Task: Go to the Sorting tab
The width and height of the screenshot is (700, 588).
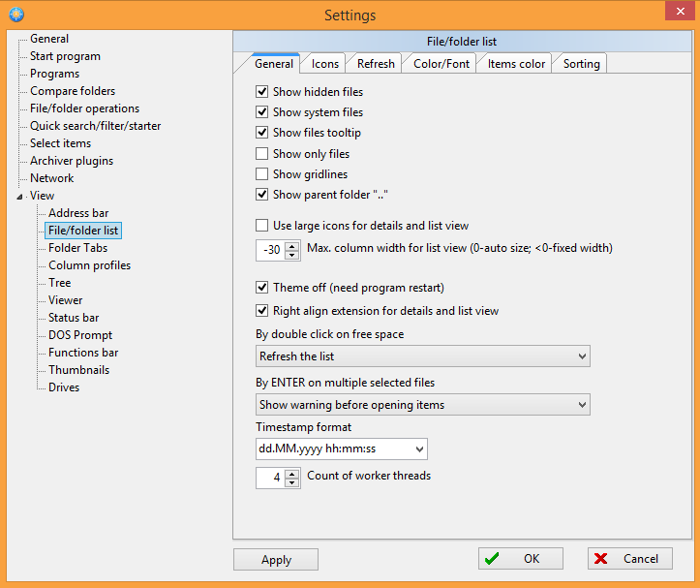Action: [x=581, y=64]
